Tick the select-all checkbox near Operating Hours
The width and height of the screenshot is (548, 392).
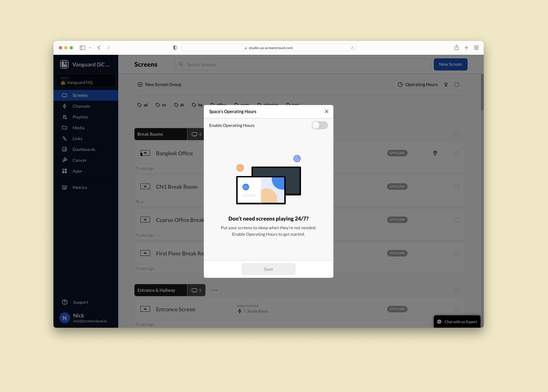coord(457,85)
